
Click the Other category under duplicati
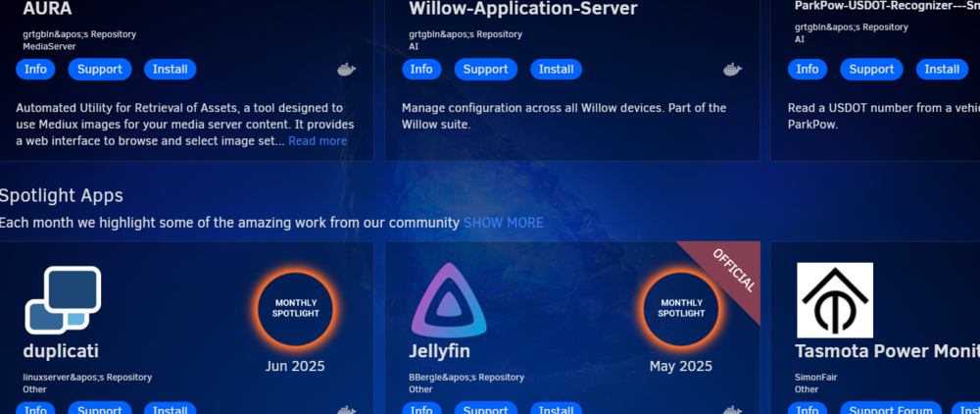tap(34, 389)
